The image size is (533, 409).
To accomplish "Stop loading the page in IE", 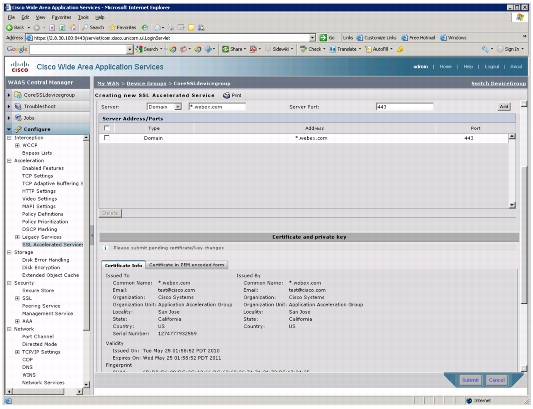I will [52, 28].
